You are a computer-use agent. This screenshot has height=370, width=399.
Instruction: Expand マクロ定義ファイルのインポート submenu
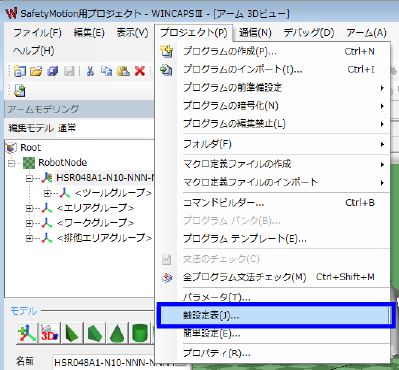tap(273, 182)
